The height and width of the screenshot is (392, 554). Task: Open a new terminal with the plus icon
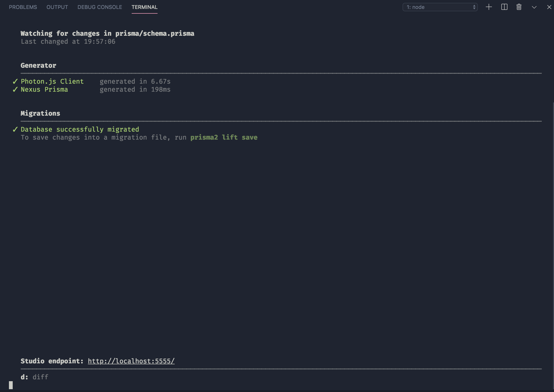[x=489, y=7]
